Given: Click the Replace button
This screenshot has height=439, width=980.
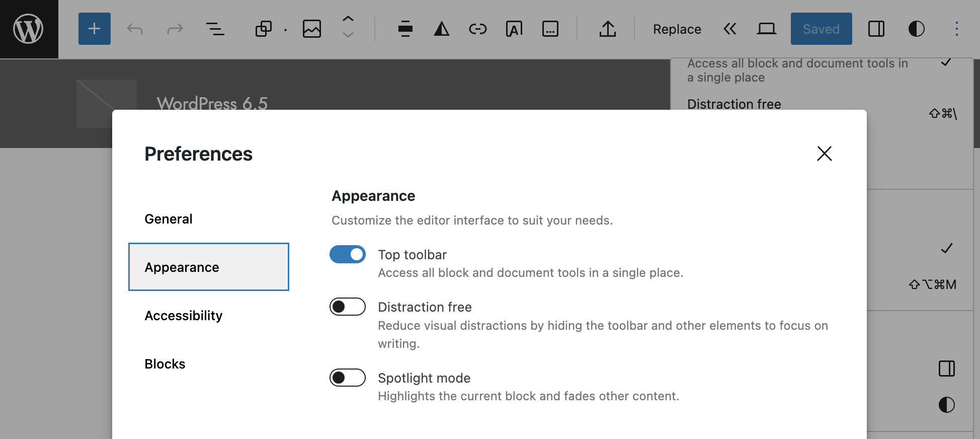Looking at the screenshot, I should tap(677, 29).
